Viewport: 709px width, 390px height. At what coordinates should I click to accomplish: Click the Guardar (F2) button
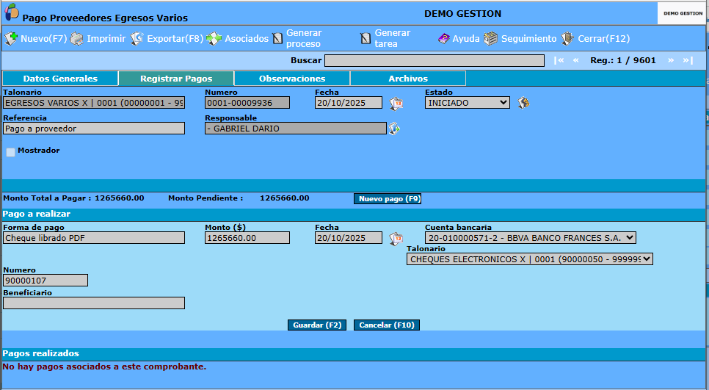pyautogui.click(x=317, y=325)
